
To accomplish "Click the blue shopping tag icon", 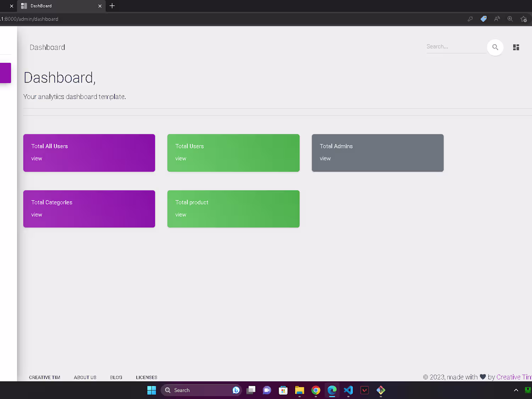I will [483, 19].
